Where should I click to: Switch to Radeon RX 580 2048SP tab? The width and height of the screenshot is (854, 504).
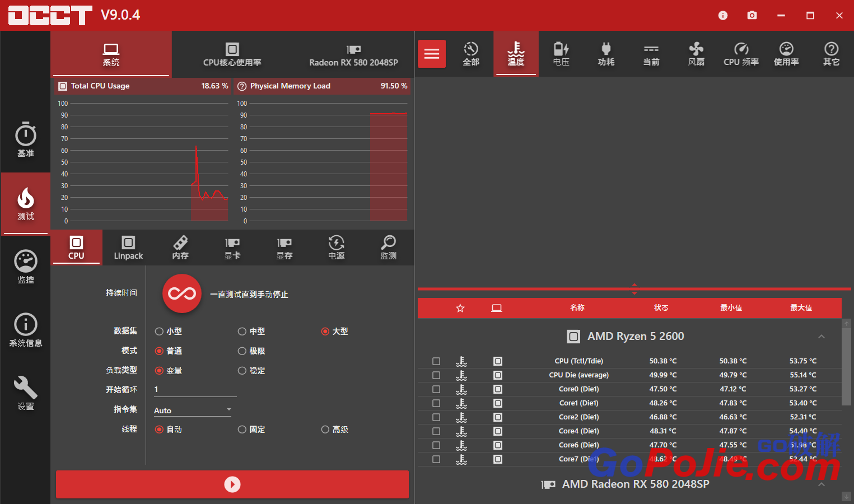(353, 54)
